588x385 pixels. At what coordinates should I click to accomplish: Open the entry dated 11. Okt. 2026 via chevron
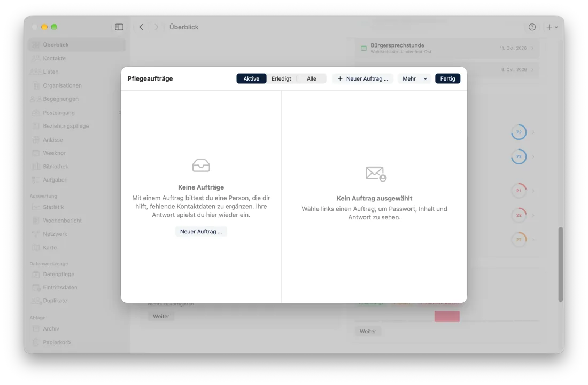click(x=532, y=48)
